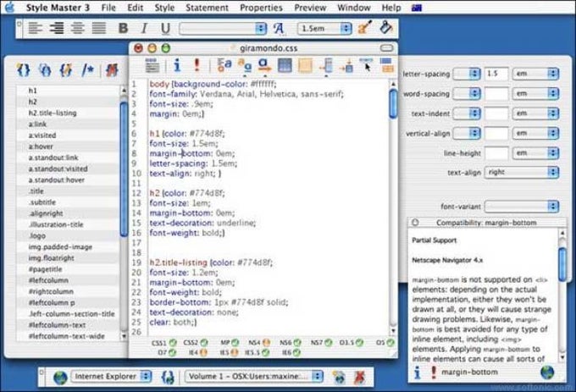The image size is (576, 392).
Task: Set text alignment to right
Action: pyautogui.click(x=56, y=28)
